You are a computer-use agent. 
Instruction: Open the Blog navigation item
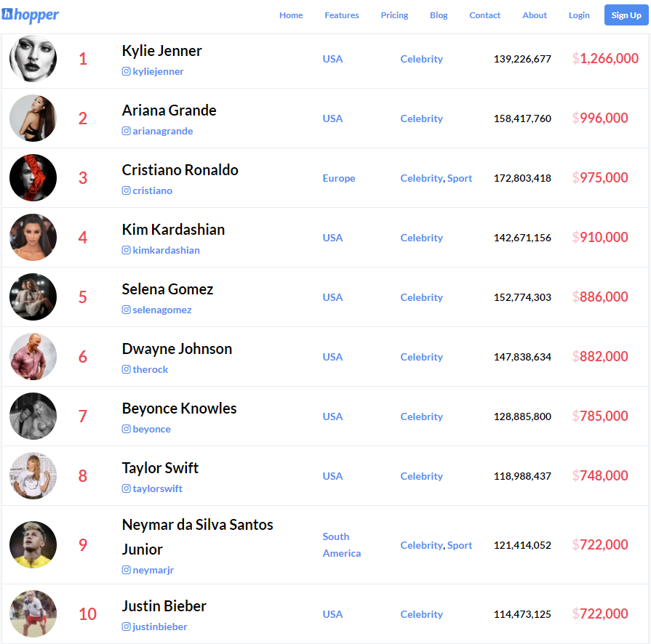tap(439, 15)
